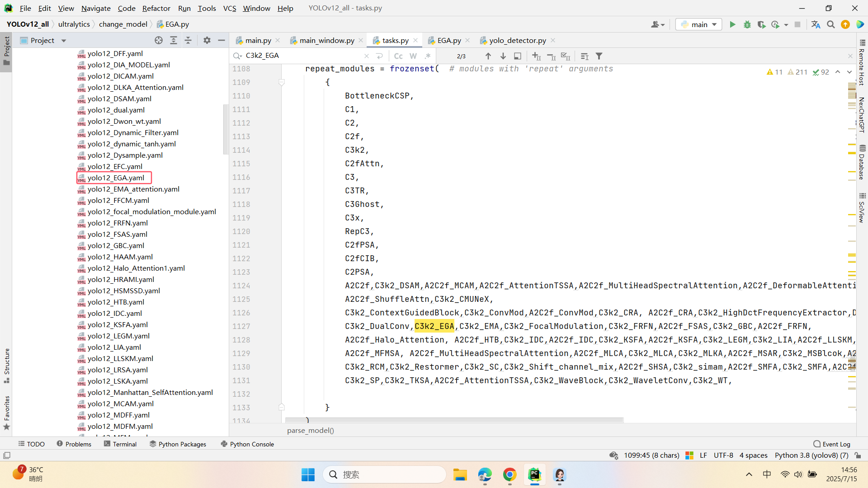Select opened file locate target icon

pyautogui.click(x=159, y=40)
